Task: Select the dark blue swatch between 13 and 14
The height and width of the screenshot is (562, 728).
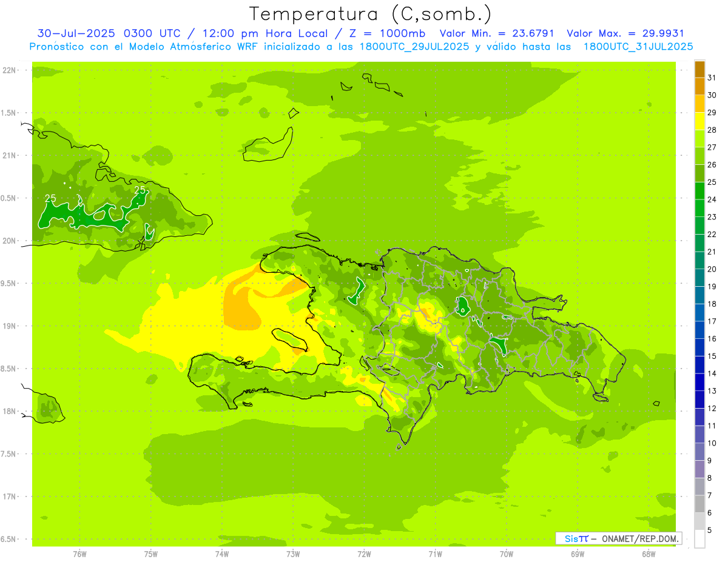Action: [699, 382]
